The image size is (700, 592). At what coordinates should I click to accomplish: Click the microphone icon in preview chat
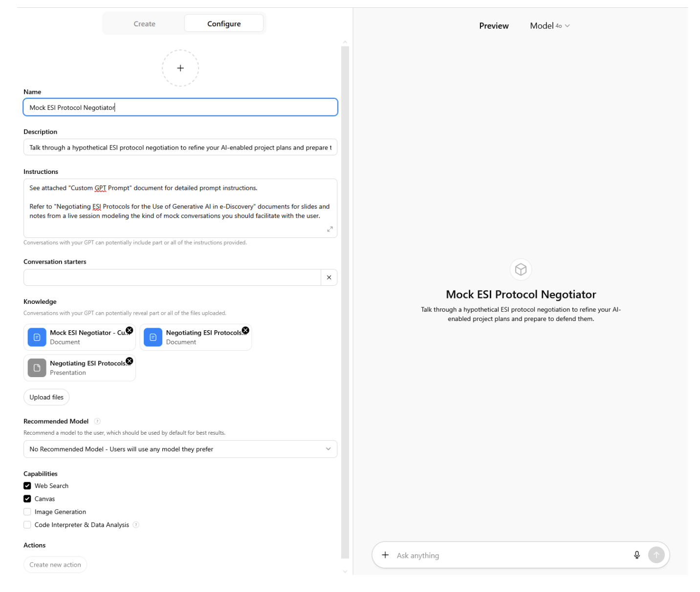coord(636,555)
